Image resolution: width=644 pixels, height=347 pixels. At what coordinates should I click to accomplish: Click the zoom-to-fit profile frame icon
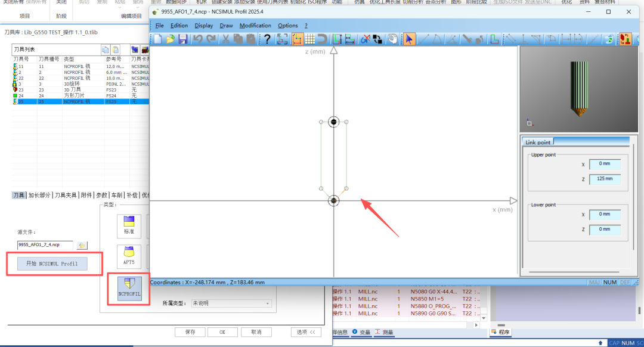pos(282,39)
